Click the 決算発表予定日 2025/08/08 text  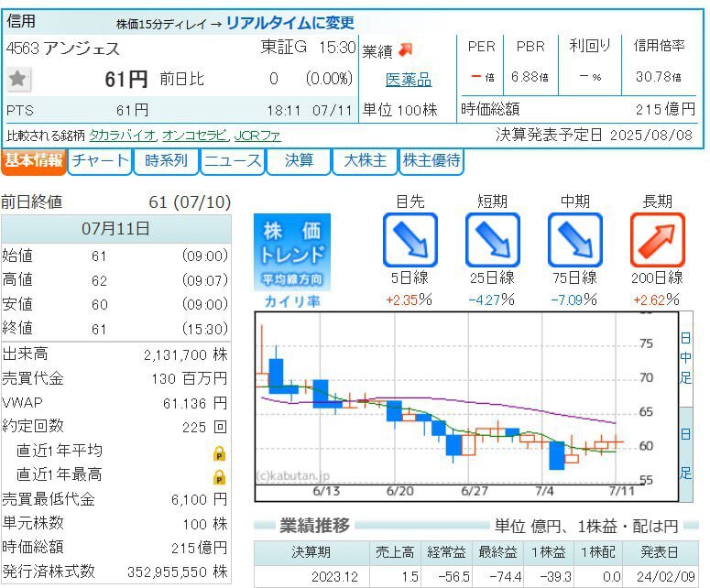pos(594,135)
